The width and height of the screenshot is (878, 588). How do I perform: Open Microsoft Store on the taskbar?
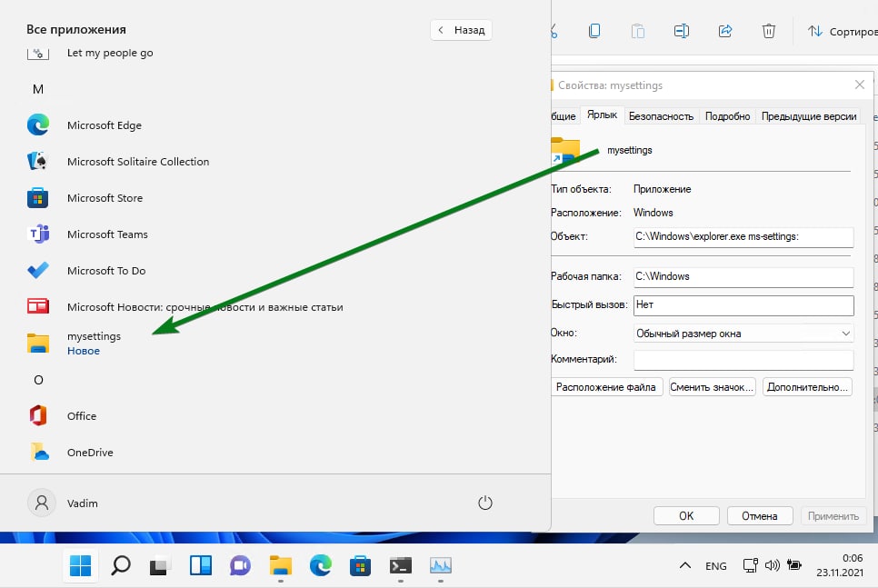(360, 565)
